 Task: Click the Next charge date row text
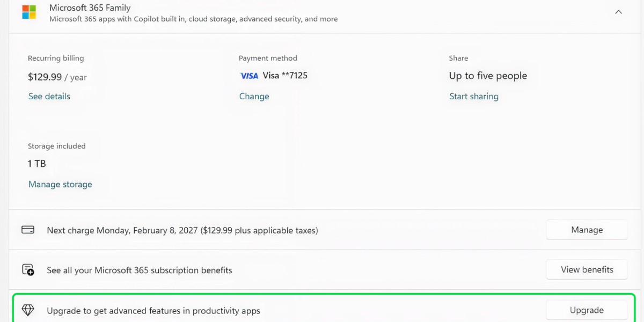[x=182, y=230]
